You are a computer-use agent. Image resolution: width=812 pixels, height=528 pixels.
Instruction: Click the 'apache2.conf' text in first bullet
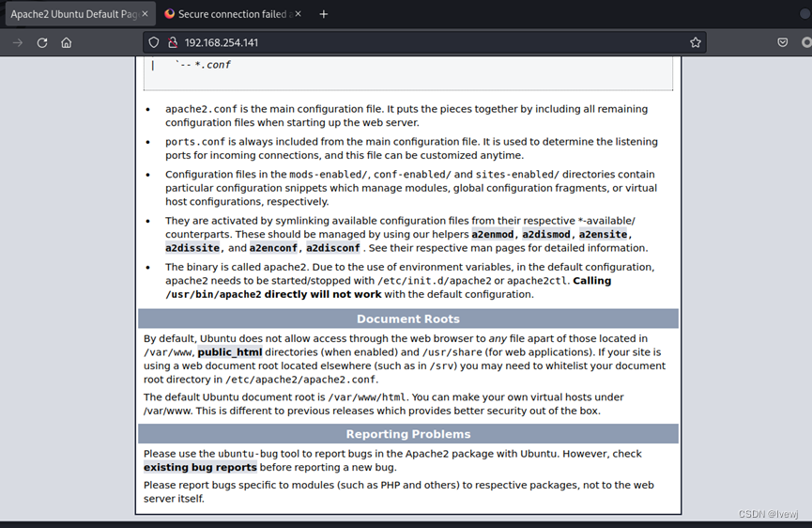[x=202, y=109]
